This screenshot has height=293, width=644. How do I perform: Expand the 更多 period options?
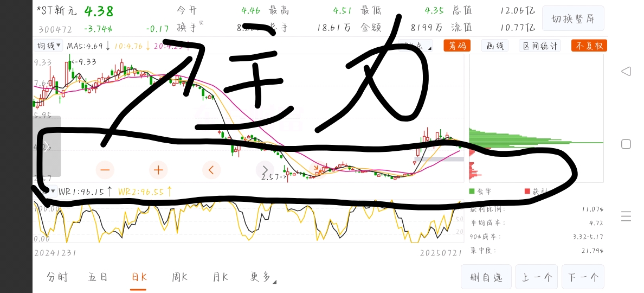click(263, 277)
